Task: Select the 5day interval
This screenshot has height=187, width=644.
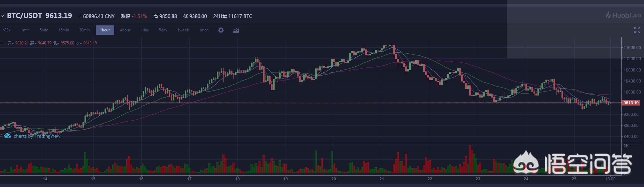Action: [x=163, y=30]
